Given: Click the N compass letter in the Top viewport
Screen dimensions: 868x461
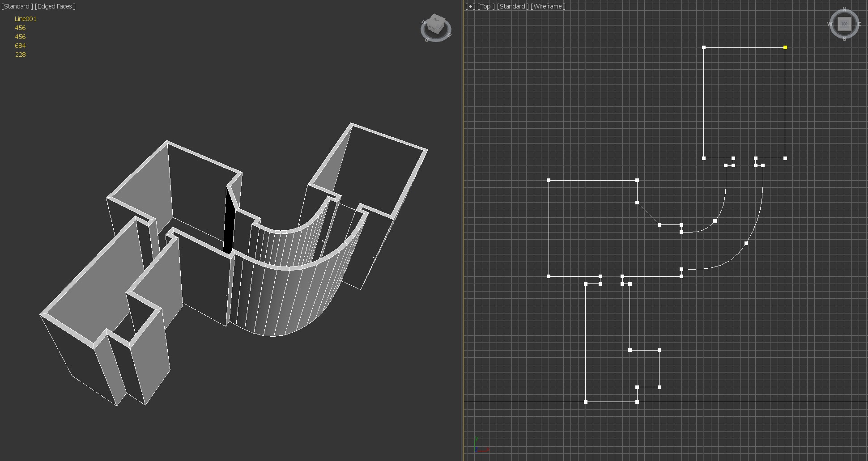Looking at the screenshot, I should click(x=845, y=9).
